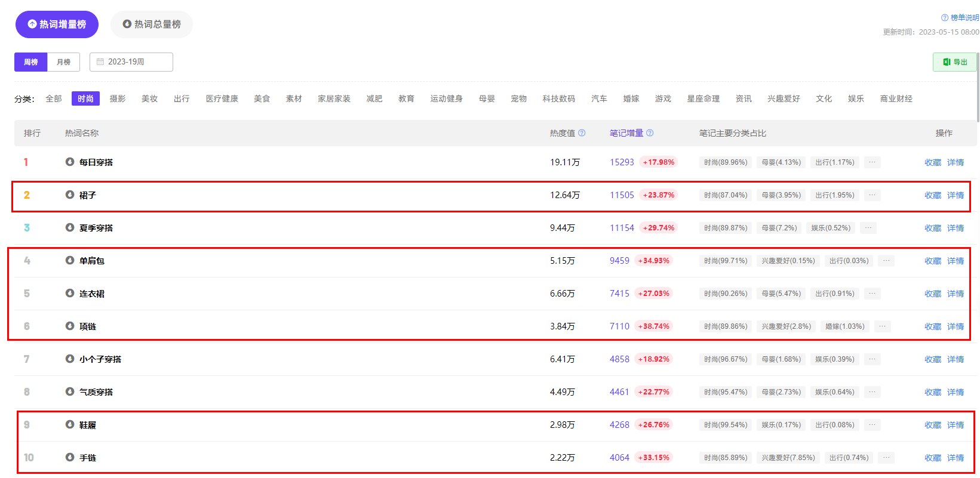
Task: Click the fire icon beside 项链
Action: (70, 326)
